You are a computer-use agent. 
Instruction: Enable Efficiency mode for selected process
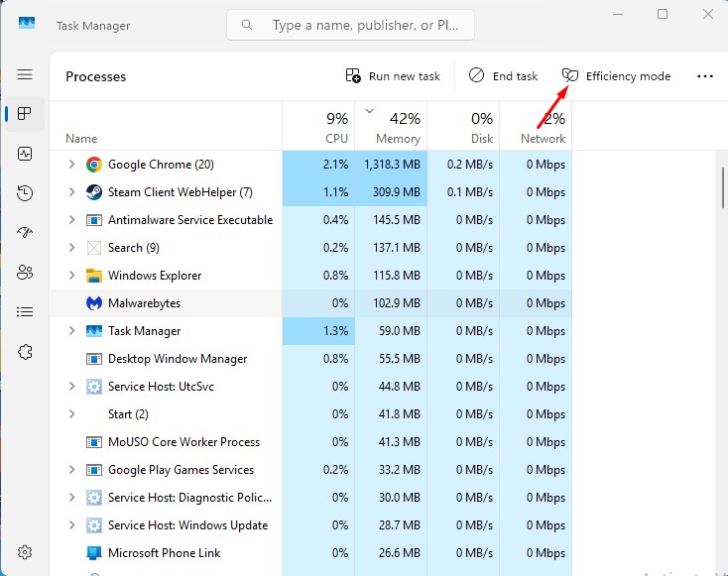[x=617, y=76]
